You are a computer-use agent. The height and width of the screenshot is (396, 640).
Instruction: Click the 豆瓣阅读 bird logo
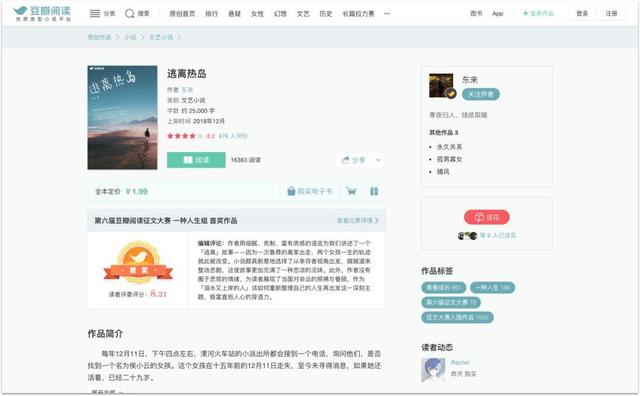click(x=42, y=13)
